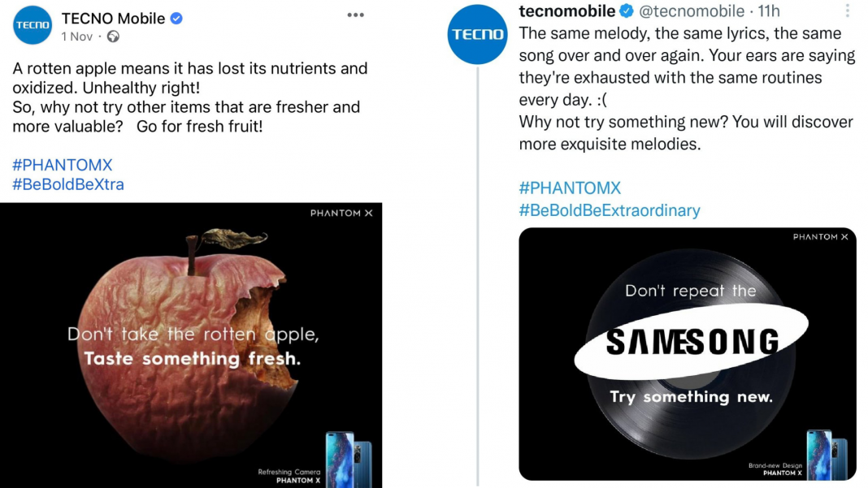Click Facebook verified badge next to TECNO Mobile
The width and height of the screenshot is (868, 488).
(176, 18)
